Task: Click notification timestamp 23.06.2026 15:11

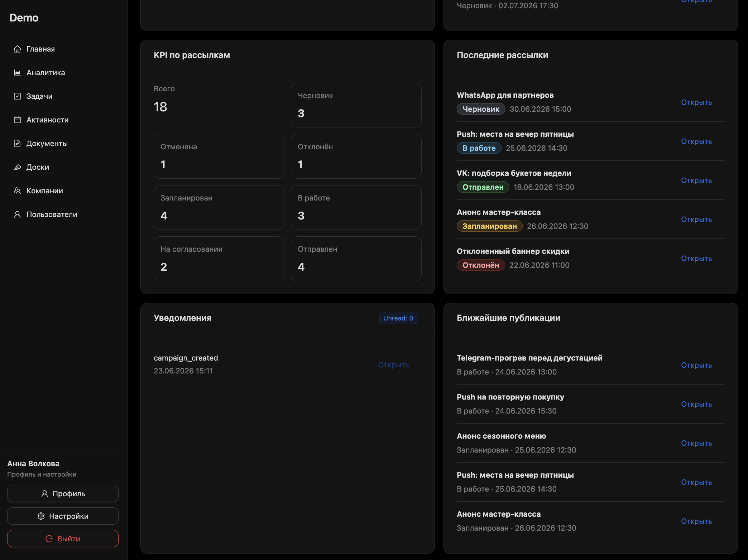Action: [183, 371]
